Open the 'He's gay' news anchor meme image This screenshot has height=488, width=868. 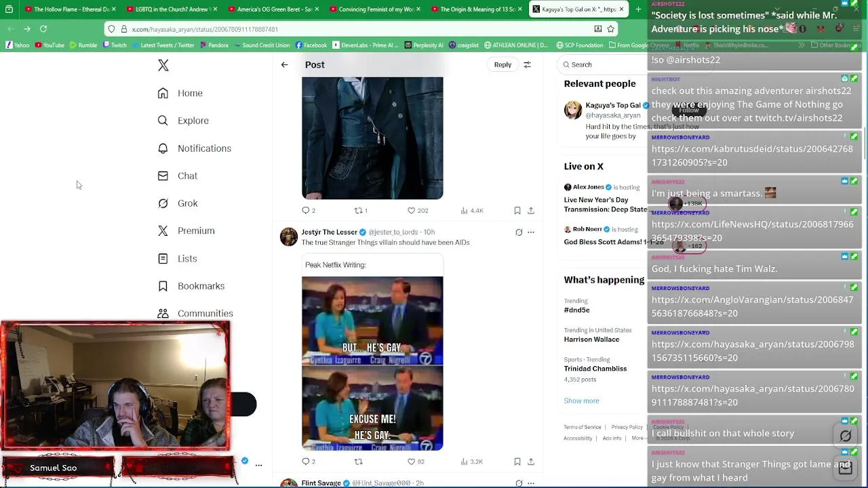pos(372,363)
